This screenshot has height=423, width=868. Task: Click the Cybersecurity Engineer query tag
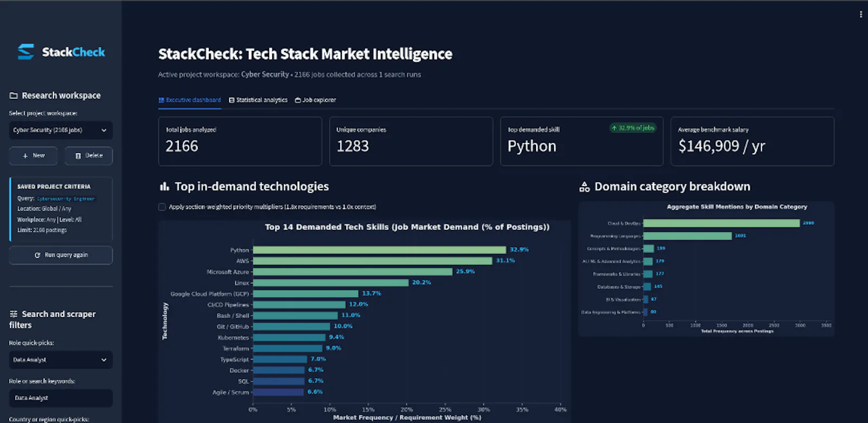(66, 199)
